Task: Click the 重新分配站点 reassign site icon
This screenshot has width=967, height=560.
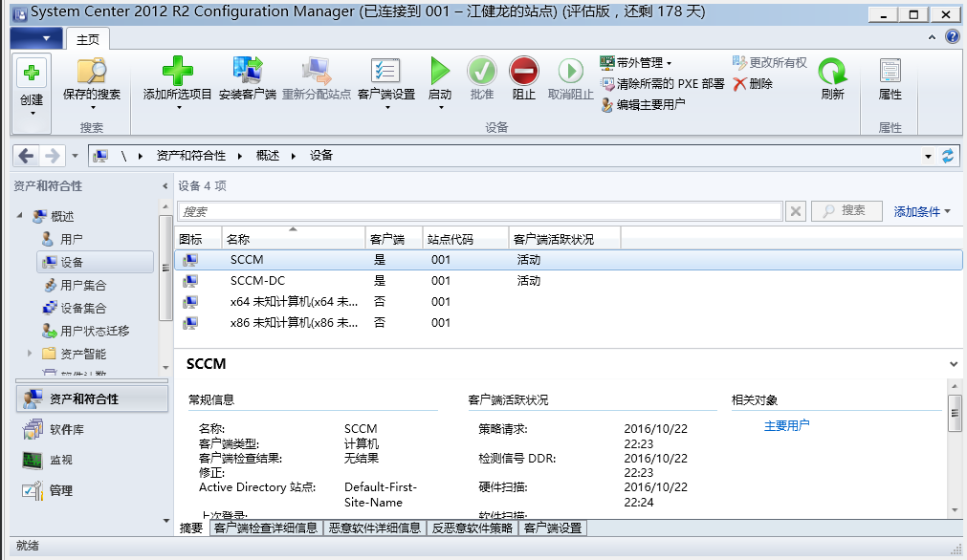Action: (x=317, y=71)
